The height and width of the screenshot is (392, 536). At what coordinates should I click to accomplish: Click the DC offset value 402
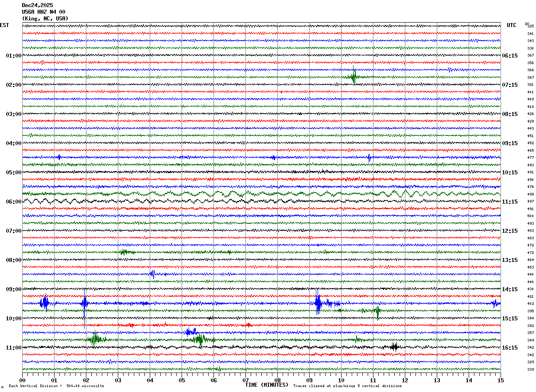pyautogui.click(x=531, y=304)
